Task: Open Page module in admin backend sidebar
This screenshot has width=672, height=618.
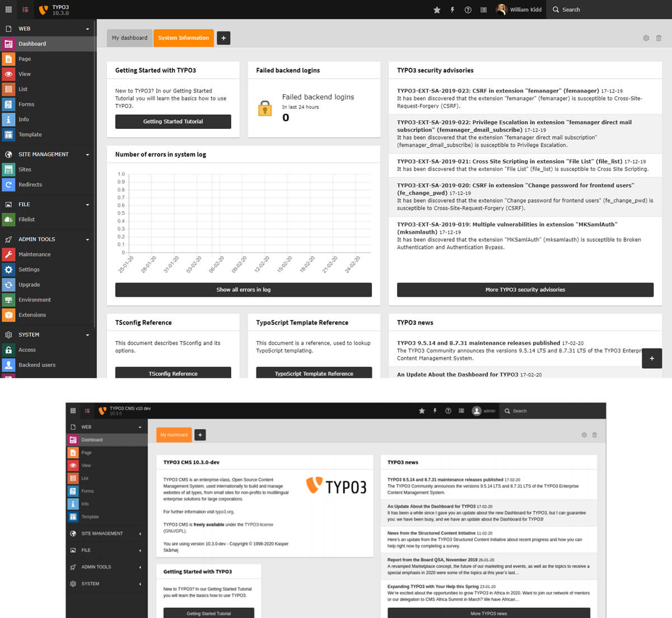Action: pos(106,453)
